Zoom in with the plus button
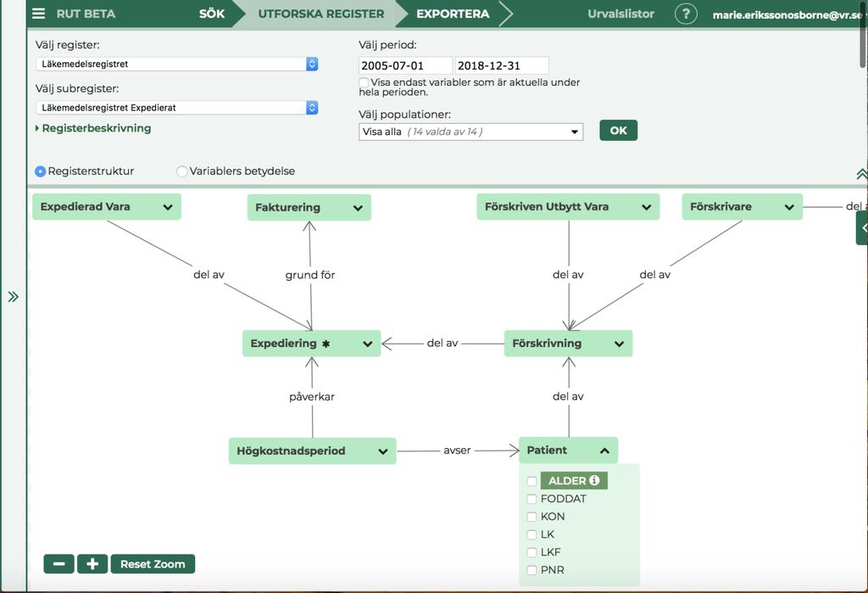Screen dimensions: 868x593 pyautogui.click(x=92, y=564)
